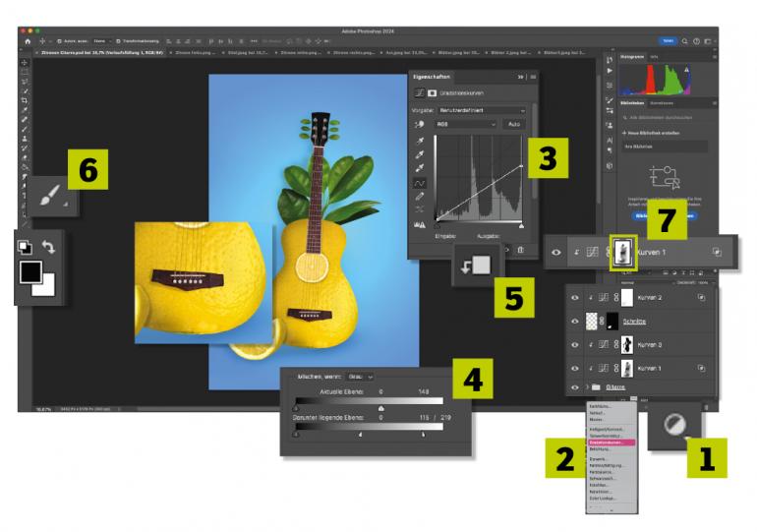This screenshot has height=532, width=757.
Task: Click Auto button in curves
Action: tap(513, 124)
